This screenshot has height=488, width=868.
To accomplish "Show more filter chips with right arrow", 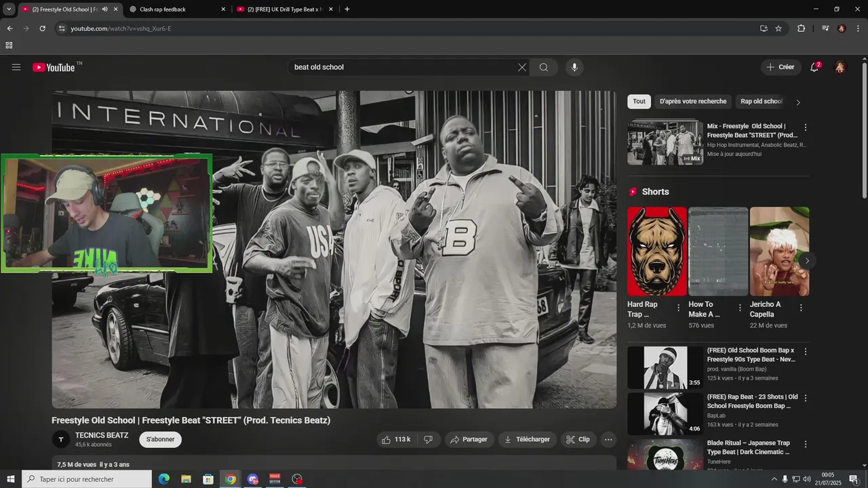I will click(x=798, y=102).
